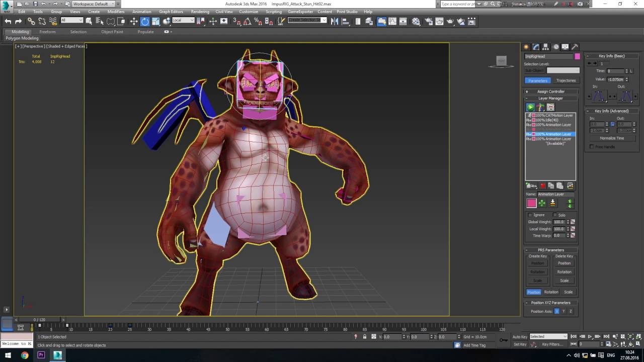The height and width of the screenshot is (362, 644).
Task: Click the ImpRigHead object color swatch
Action: [x=577, y=56]
